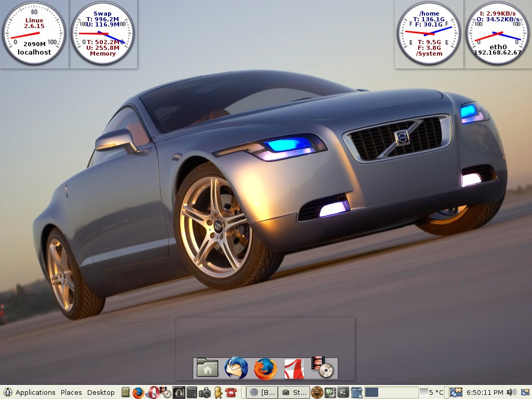Launch Firefox from the desktop dock
Viewport: 532px width, 399px height.
point(265,368)
